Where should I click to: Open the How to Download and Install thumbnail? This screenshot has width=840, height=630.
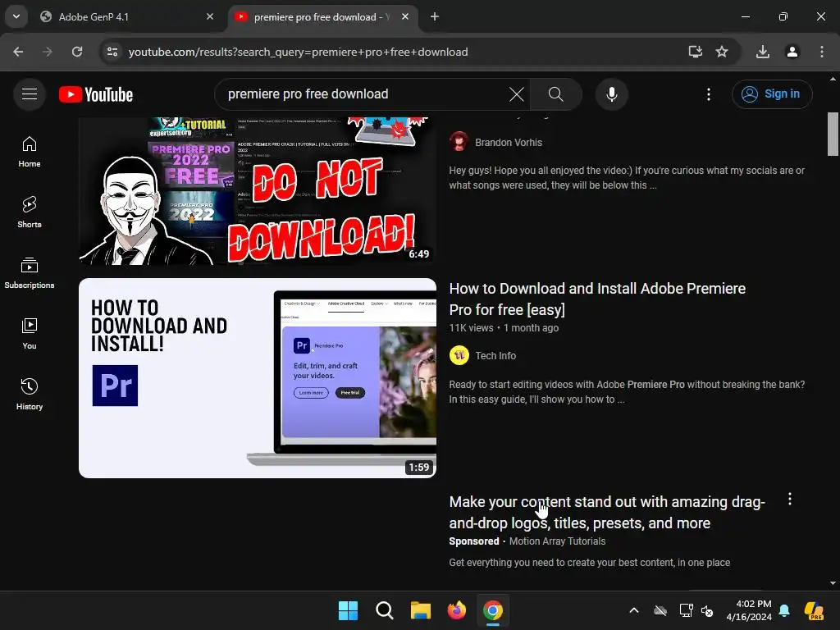[x=258, y=377]
